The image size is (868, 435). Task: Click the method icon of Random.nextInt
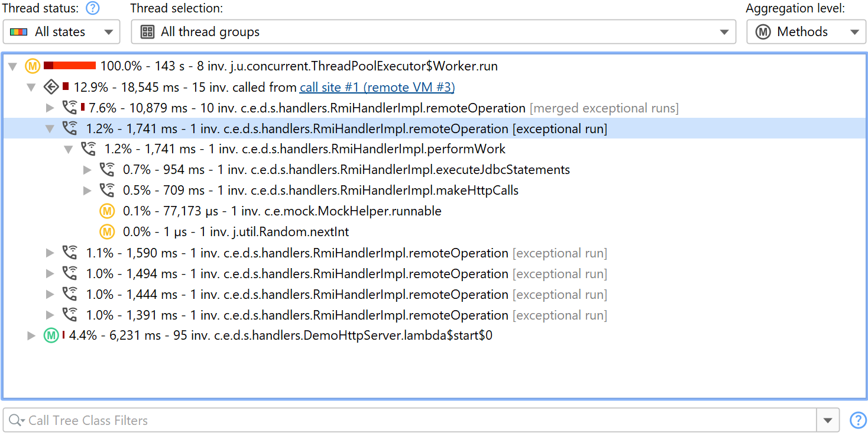106,232
